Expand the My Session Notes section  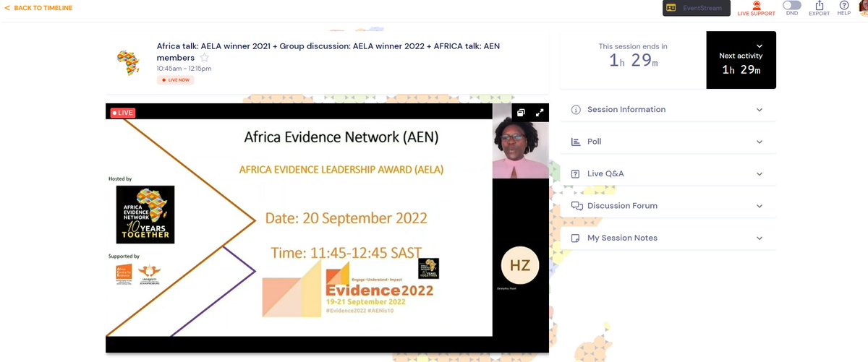pyautogui.click(x=668, y=238)
